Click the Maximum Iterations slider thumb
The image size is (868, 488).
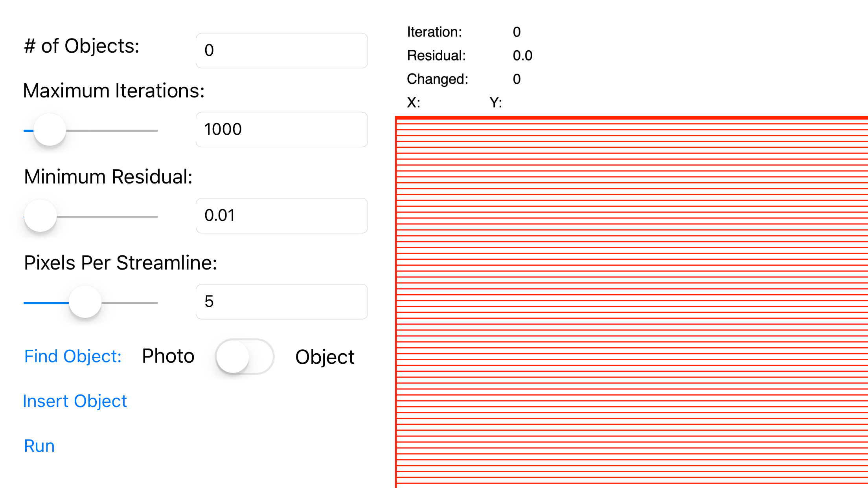click(x=50, y=130)
